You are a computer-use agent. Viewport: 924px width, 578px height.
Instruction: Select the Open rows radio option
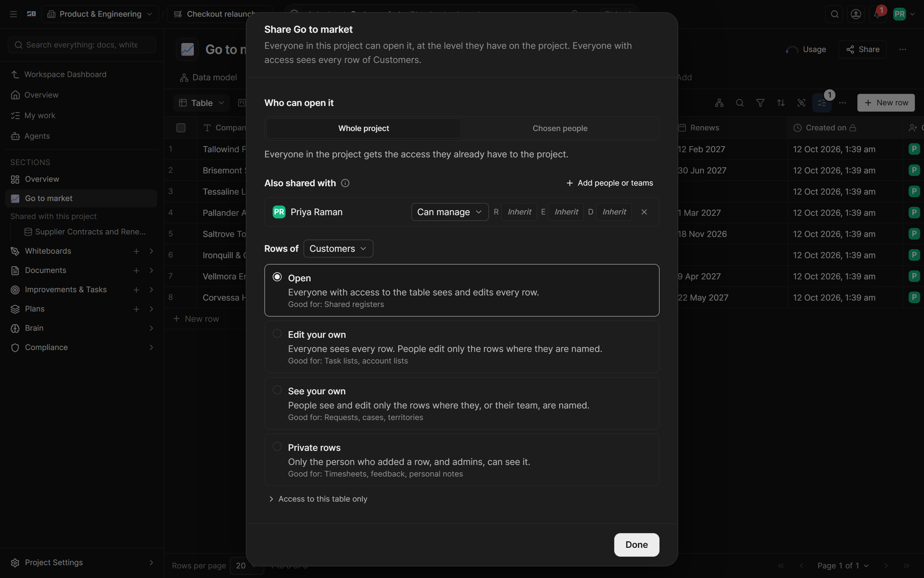click(x=277, y=277)
